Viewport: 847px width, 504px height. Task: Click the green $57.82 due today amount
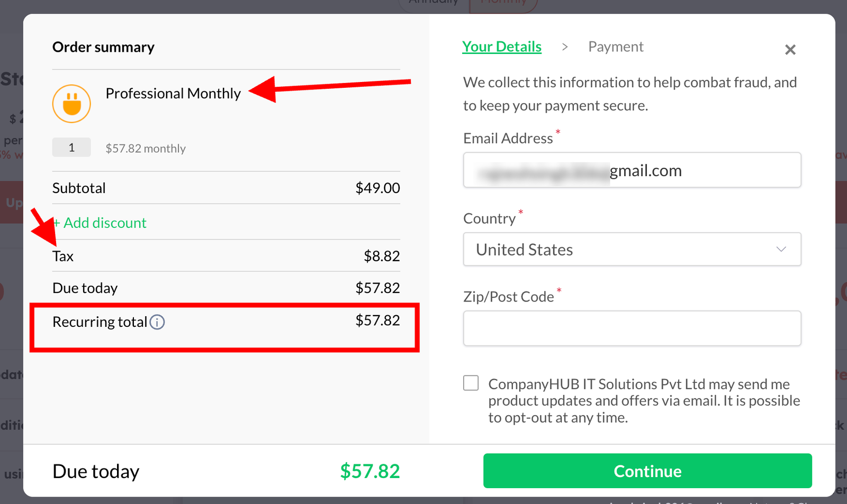click(370, 471)
